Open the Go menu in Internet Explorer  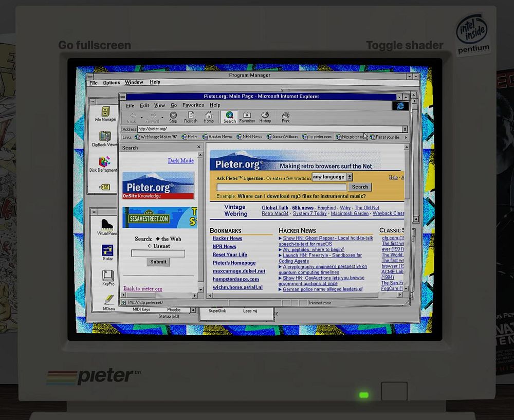pos(173,105)
